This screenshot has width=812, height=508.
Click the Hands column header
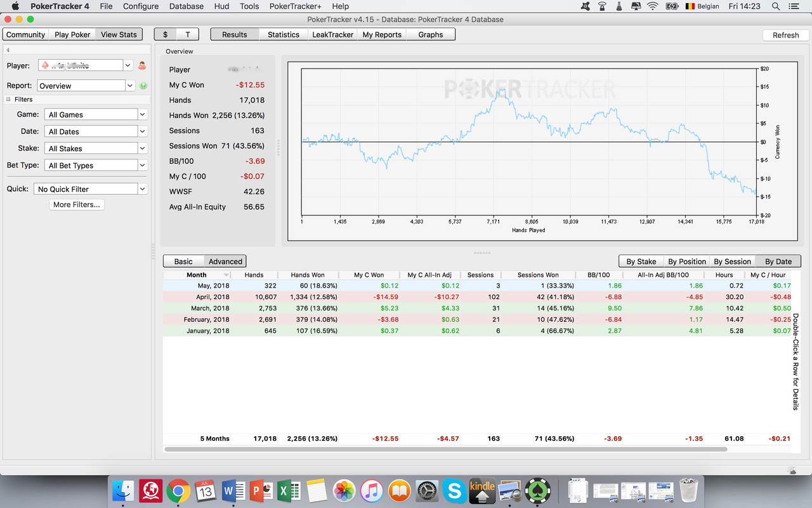coord(254,275)
